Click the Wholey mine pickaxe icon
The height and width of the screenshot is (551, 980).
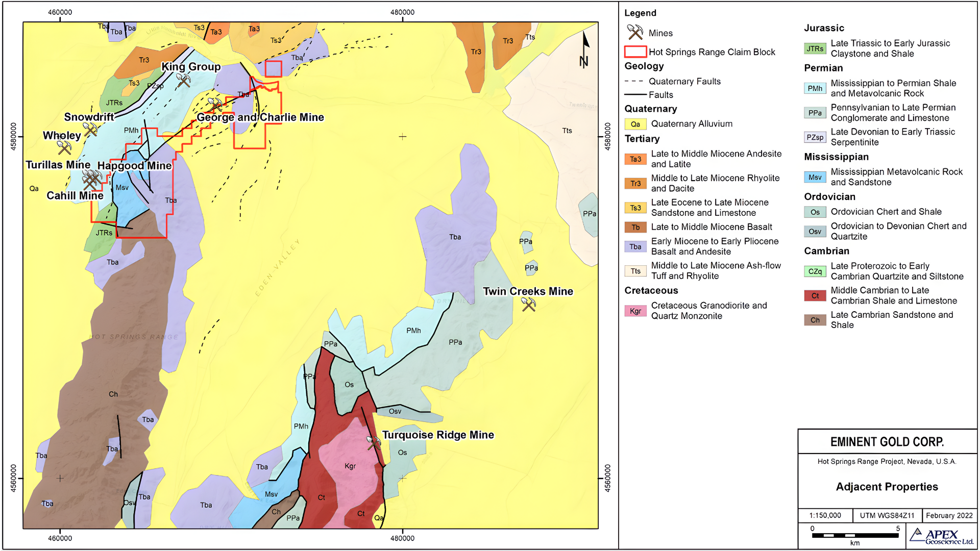coord(64,147)
